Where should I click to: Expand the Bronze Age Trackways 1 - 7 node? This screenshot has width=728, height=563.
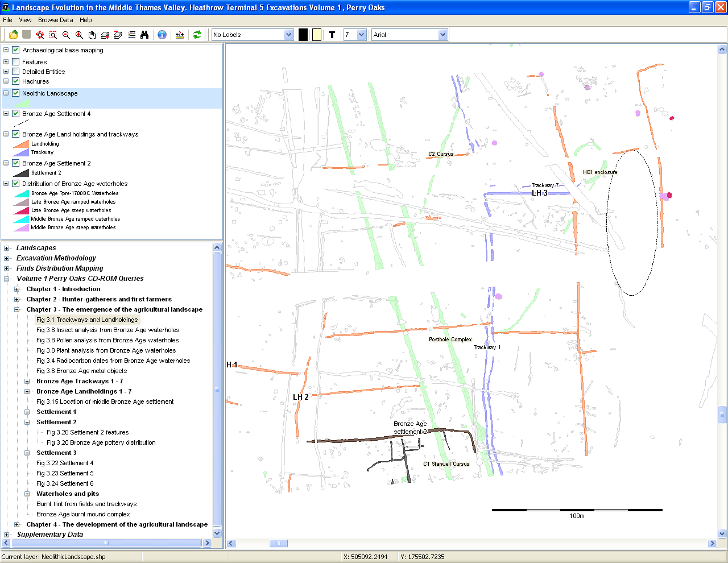(x=27, y=382)
